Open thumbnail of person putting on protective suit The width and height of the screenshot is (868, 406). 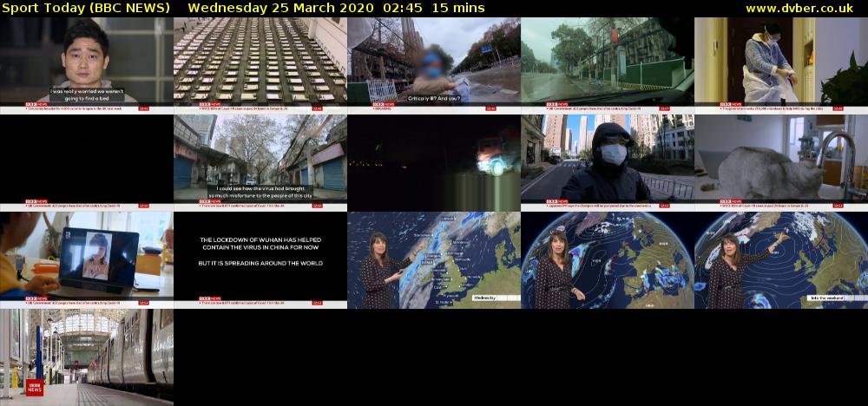[781, 65]
